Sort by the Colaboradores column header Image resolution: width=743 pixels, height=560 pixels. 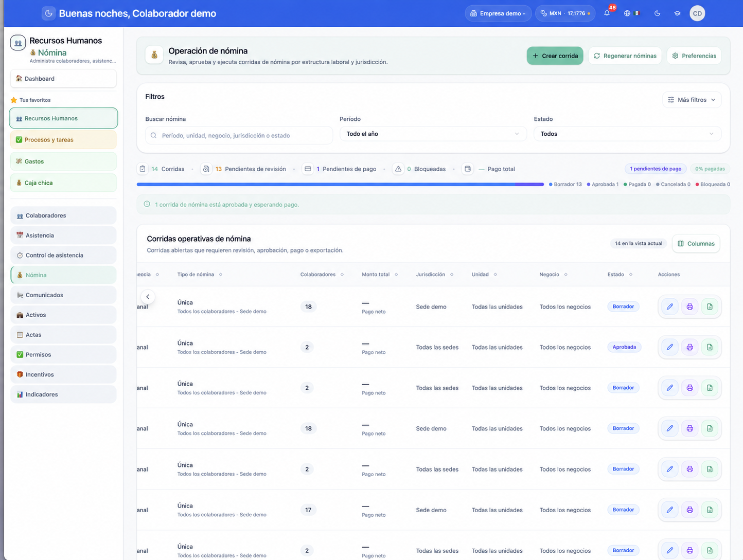coord(322,275)
